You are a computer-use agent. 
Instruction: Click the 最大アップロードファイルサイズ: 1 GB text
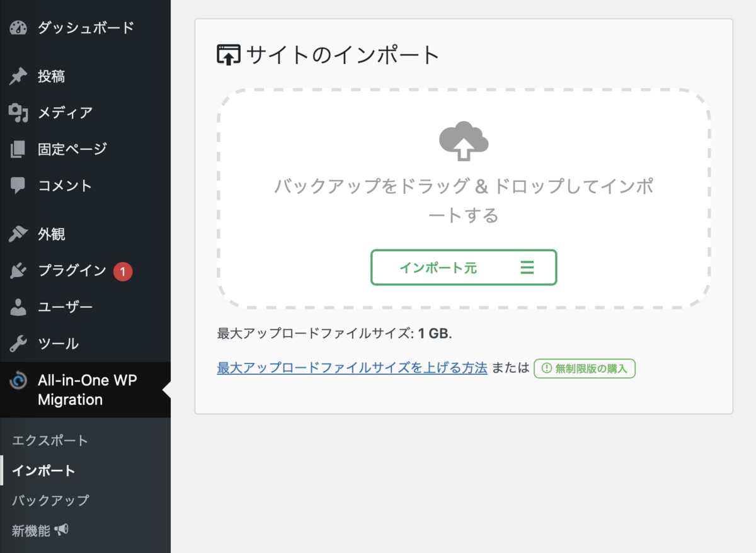coord(335,334)
